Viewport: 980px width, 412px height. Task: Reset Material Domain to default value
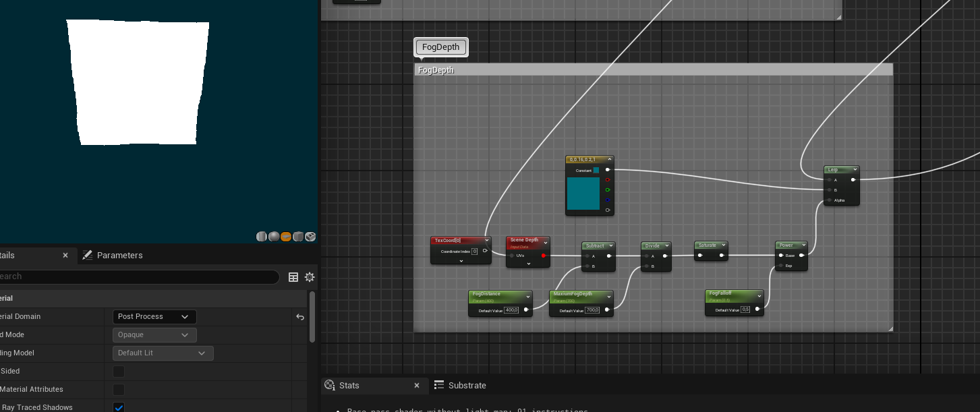(300, 317)
